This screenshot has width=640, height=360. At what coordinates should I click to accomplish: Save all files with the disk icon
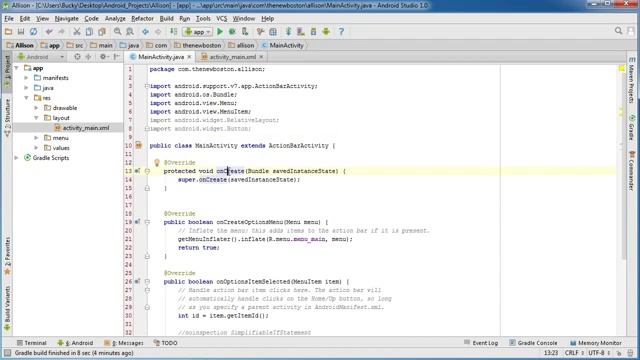pos(21,31)
